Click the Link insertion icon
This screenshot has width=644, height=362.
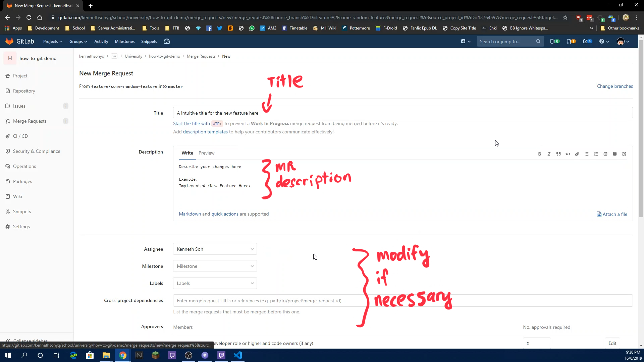(x=578, y=154)
